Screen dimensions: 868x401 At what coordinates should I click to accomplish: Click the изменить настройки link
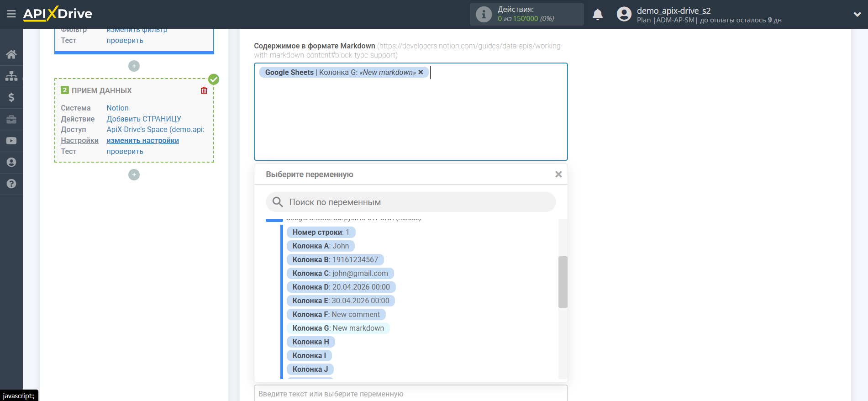click(142, 141)
